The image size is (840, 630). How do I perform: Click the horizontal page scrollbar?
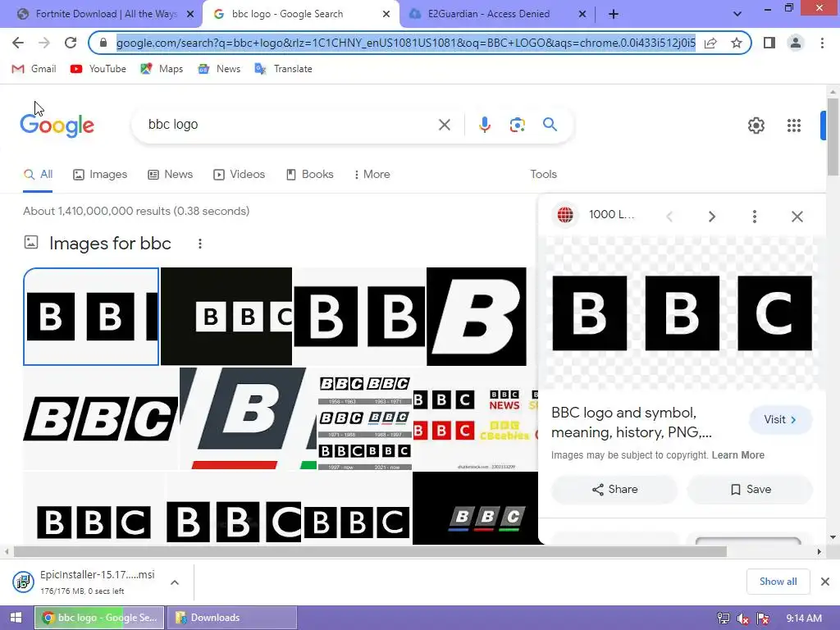(x=370, y=551)
